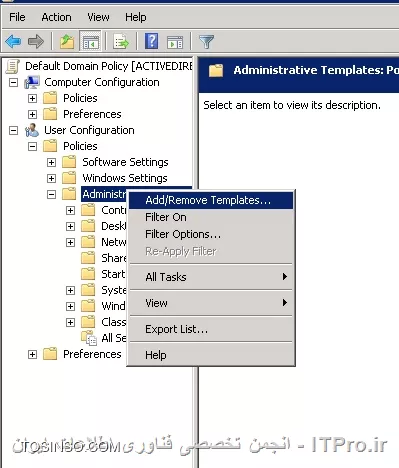The image size is (399, 468).
Task: Select Windows Settings tree item
Action: (125, 178)
